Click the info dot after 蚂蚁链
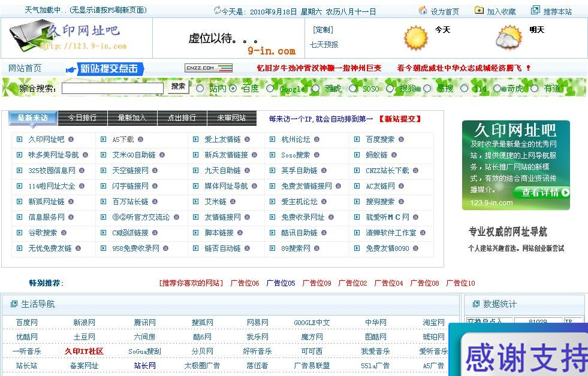Screen dimensions: 588x376 [394, 154]
